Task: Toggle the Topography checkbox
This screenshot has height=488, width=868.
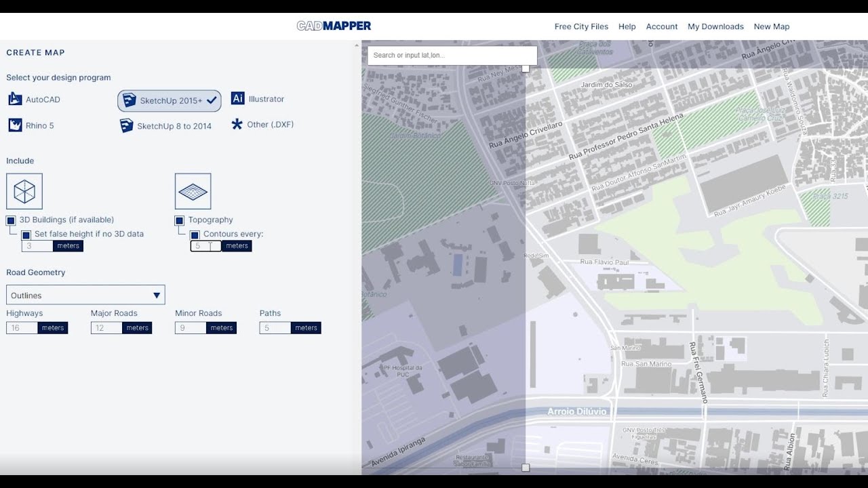Action: (180, 220)
